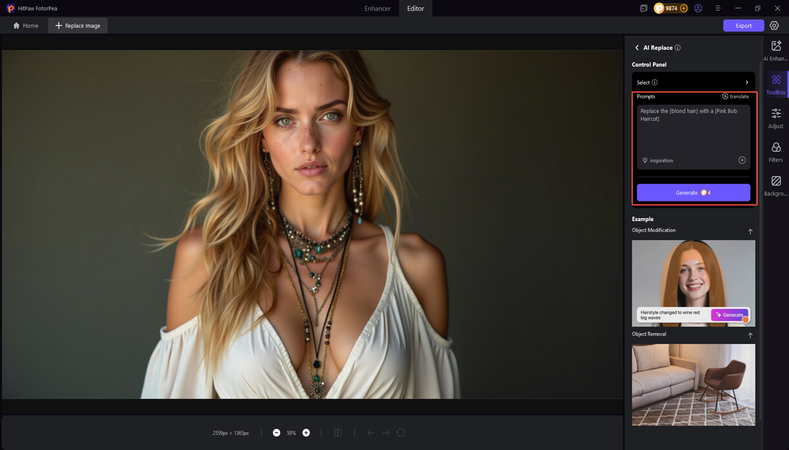Image resolution: width=789 pixels, height=450 pixels.
Task: Click the HitPaw FotorPea app logo
Action: [11, 9]
